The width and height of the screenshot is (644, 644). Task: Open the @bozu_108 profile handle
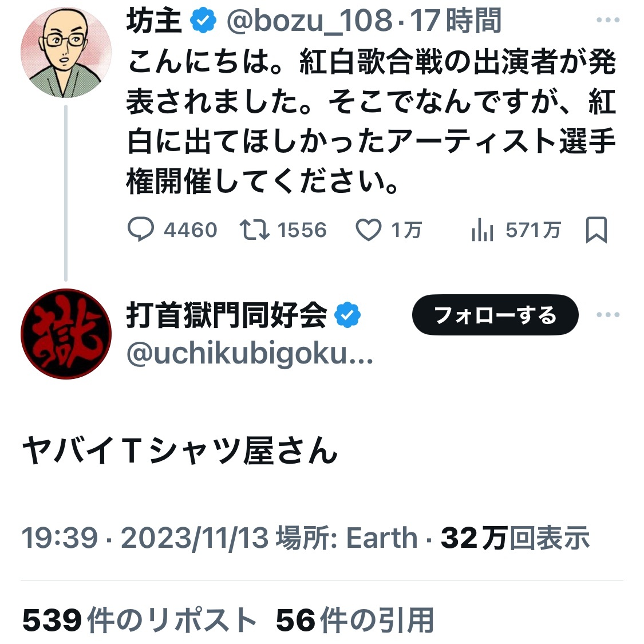point(310,22)
